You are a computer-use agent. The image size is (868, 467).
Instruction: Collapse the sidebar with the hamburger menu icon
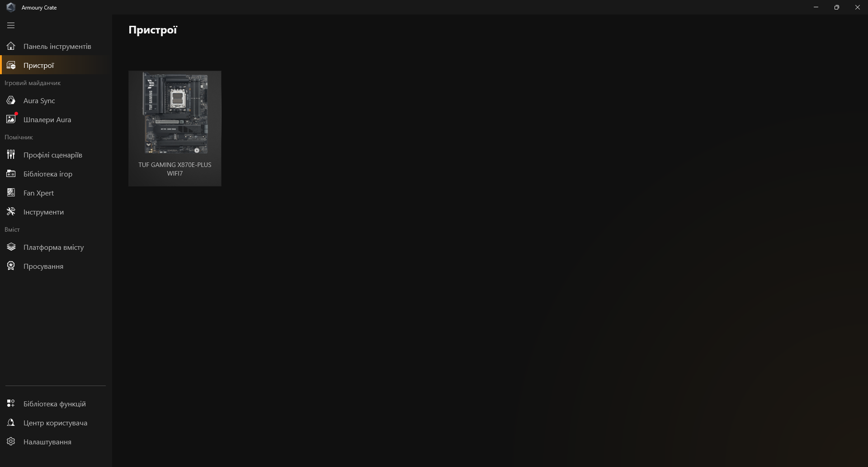pyautogui.click(x=11, y=25)
